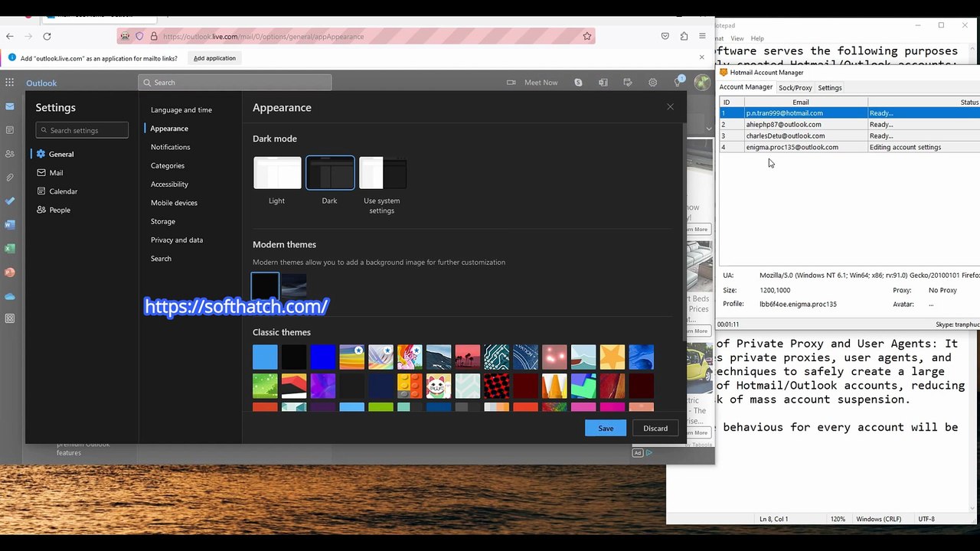The height and width of the screenshot is (551, 980).
Task: Dismiss the mailto application notification bar
Action: click(x=702, y=57)
